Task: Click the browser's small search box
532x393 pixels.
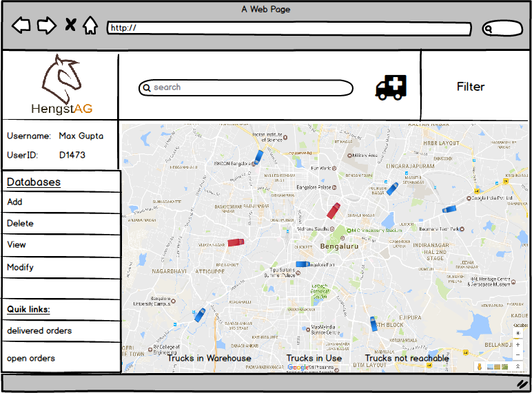Action: click(502, 28)
